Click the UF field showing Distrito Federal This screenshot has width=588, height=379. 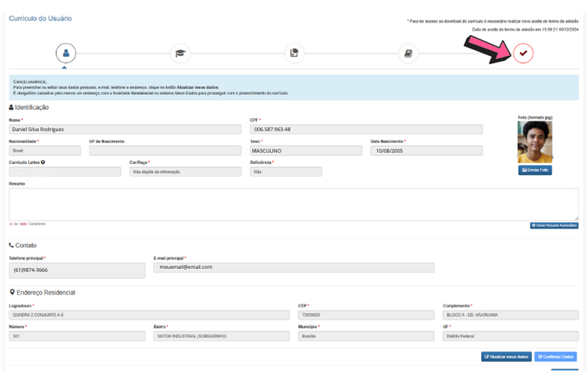510,336
